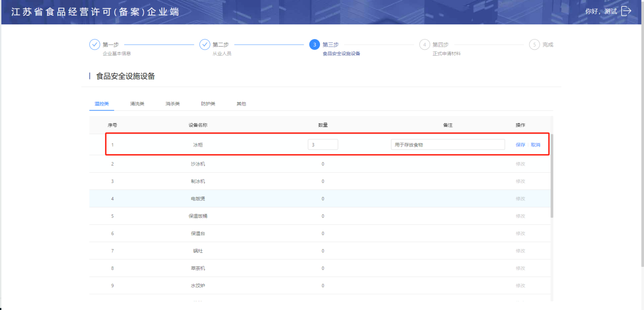Click the 冰柜 remarks input field
644x310 pixels.
(447, 145)
